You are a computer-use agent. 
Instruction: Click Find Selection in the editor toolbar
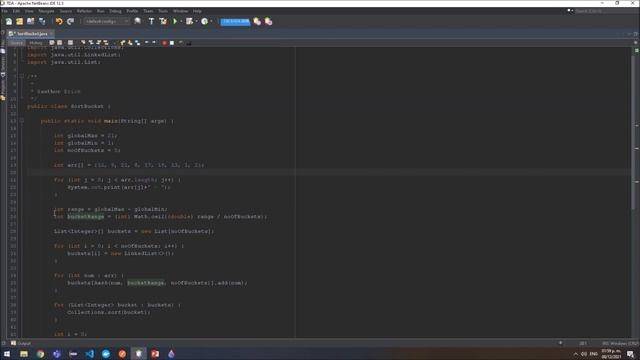point(83,42)
